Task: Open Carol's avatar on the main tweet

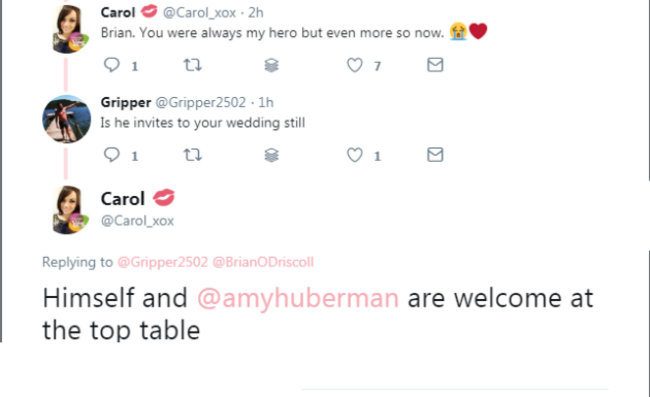Action: tap(68, 210)
